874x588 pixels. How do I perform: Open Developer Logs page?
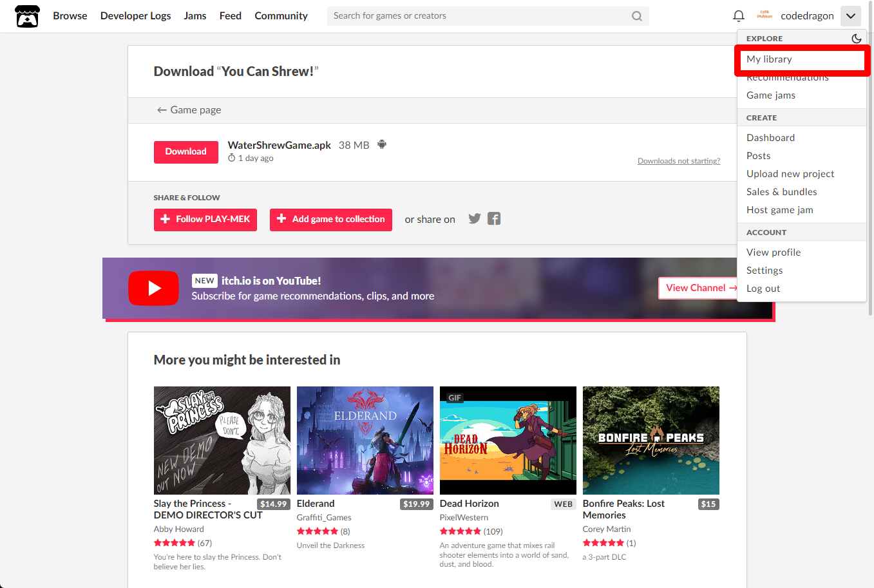(x=136, y=15)
